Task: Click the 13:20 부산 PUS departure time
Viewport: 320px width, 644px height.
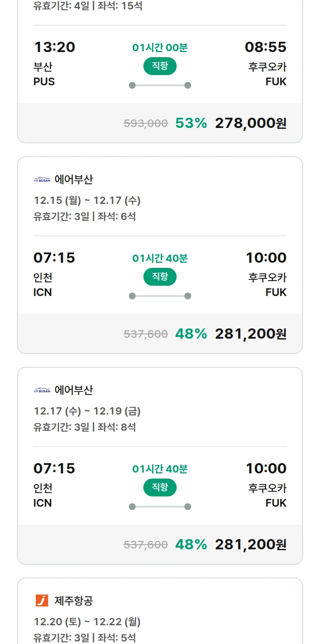Action: (54, 47)
